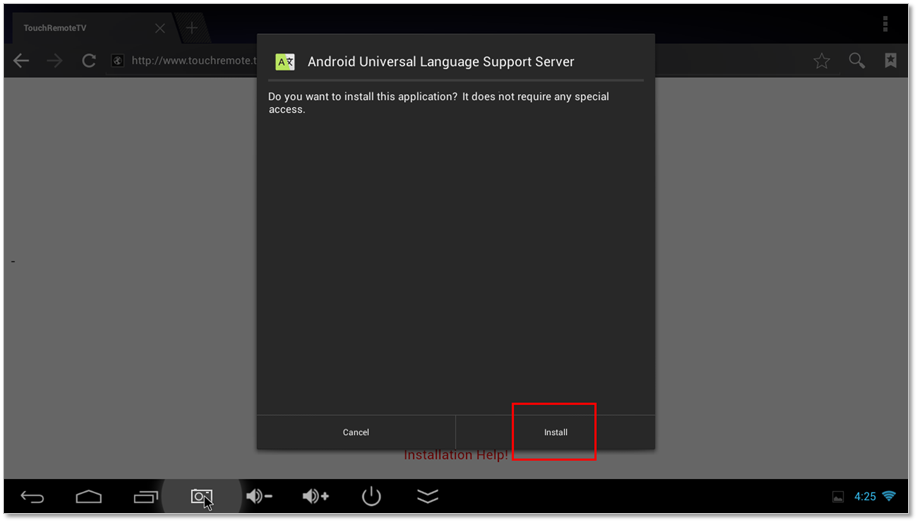Click the dialog title Android Universal Language Support Server
The height and width of the screenshot is (523, 918).
(440, 61)
